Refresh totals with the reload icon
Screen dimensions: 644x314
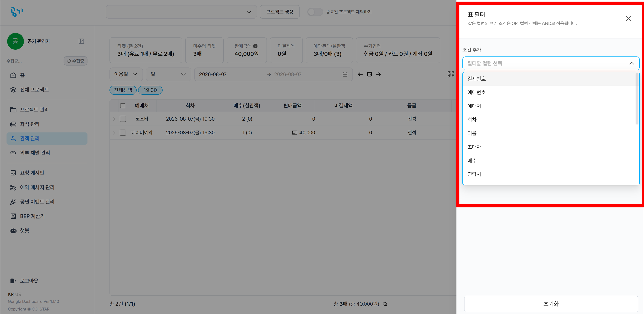click(x=385, y=304)
